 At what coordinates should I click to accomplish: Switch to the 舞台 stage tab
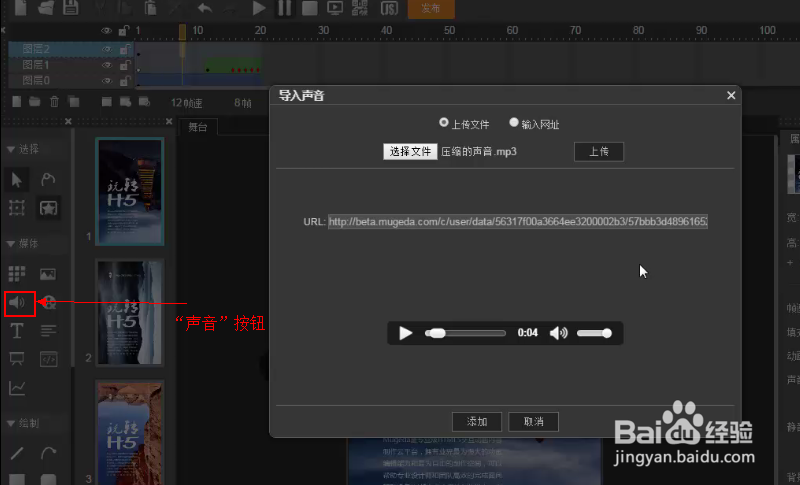tap(198, 127)
